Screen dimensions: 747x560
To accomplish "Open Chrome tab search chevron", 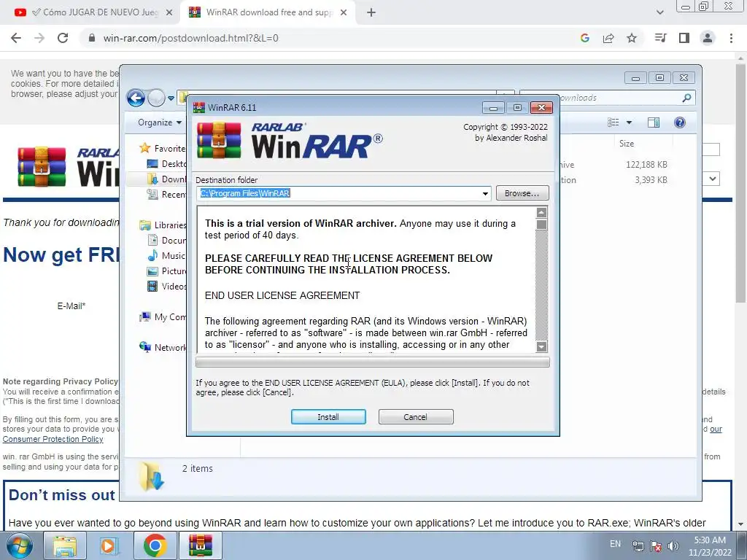I will tap(659, 12).
